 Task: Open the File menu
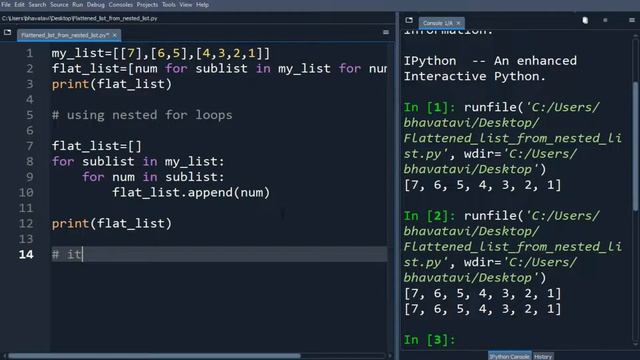pyautogui.click(x=6, y=4)
